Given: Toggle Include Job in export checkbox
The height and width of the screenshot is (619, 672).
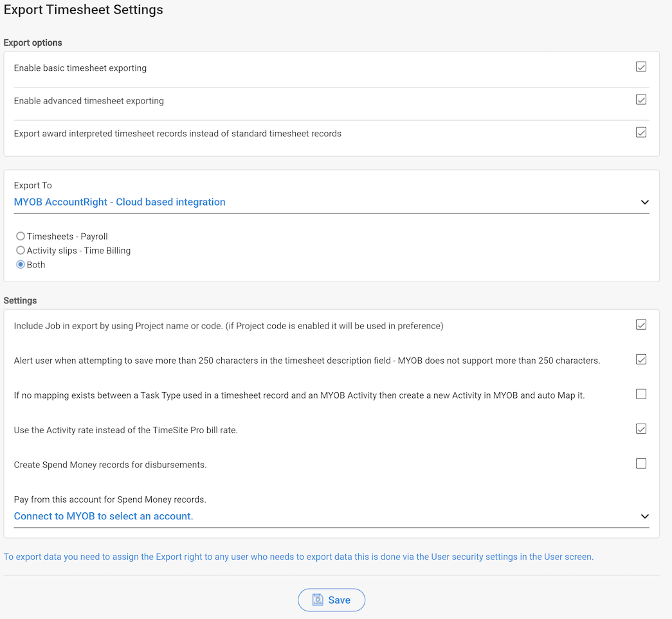Looking at the screenshot, I should coord(640,325).
